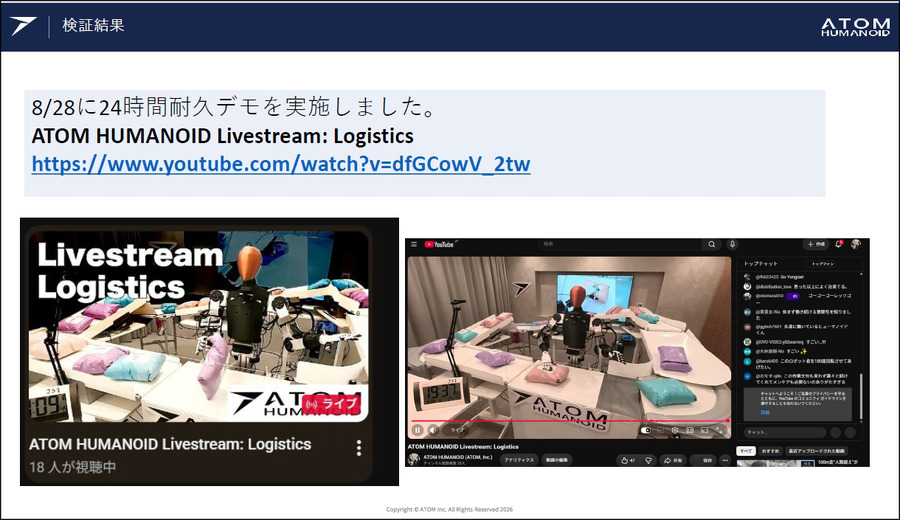Screen dimensions: 900x520
Task: Click the "Go Yongjae!" chat message
Action: pyautogui.click(x=792, y=277)
